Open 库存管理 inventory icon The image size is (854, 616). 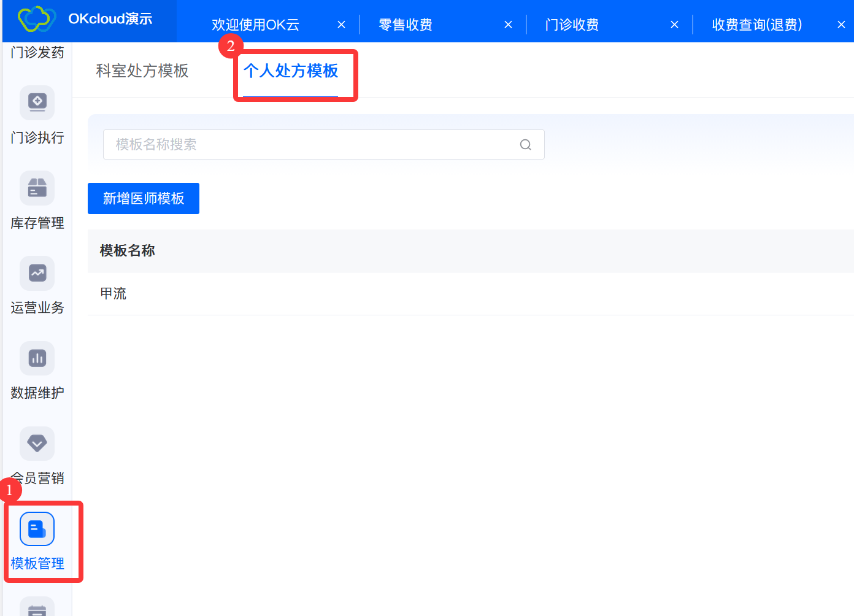[37, 188]
